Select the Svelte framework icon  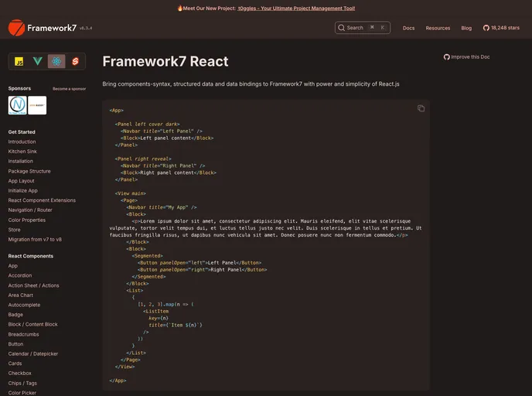click(x=75, y=61)
